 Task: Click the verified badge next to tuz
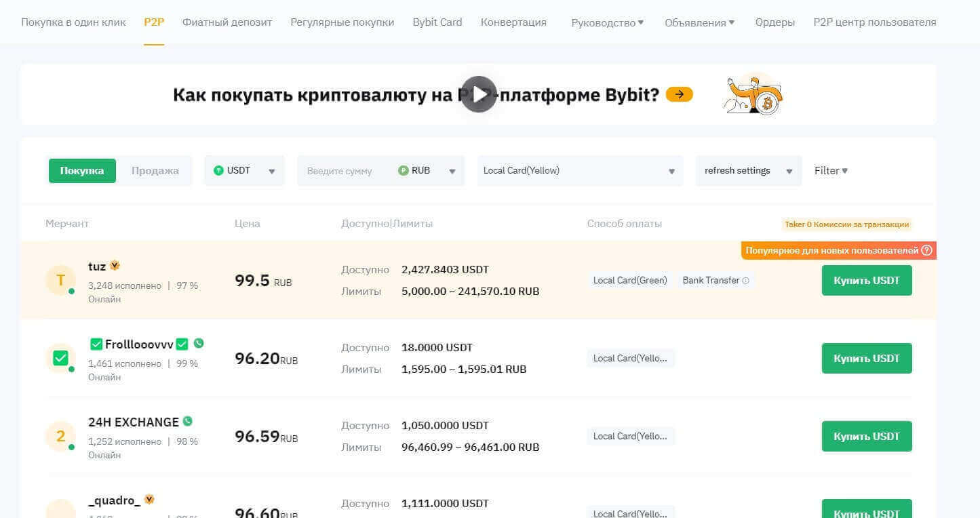(115, 266)
